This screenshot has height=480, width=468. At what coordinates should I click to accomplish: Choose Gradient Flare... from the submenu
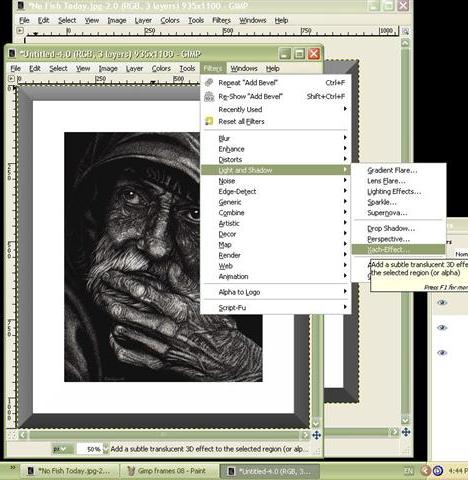399,170
